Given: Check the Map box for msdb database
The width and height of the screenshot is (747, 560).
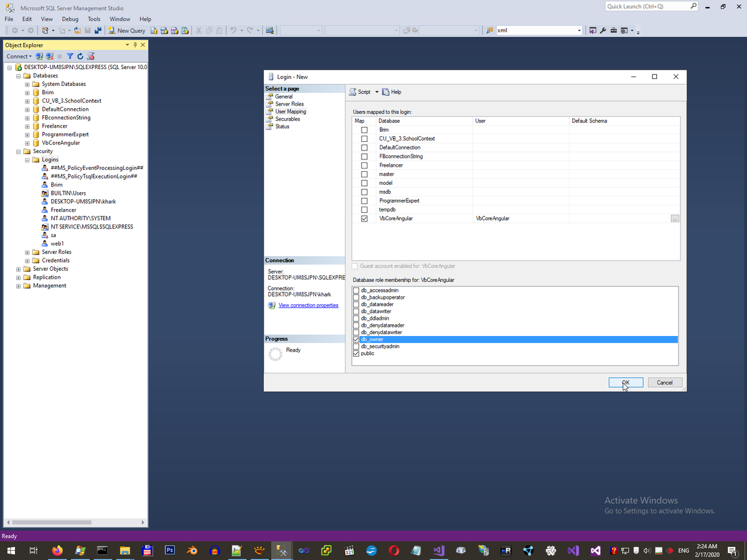Looking at the screenshot, I should [365, 192].
